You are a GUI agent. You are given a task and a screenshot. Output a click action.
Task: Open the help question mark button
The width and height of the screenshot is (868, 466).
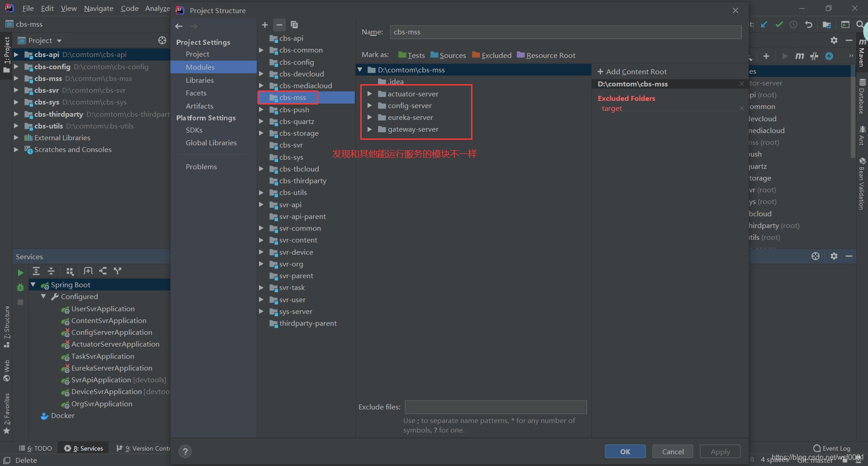tap(185, 451)
